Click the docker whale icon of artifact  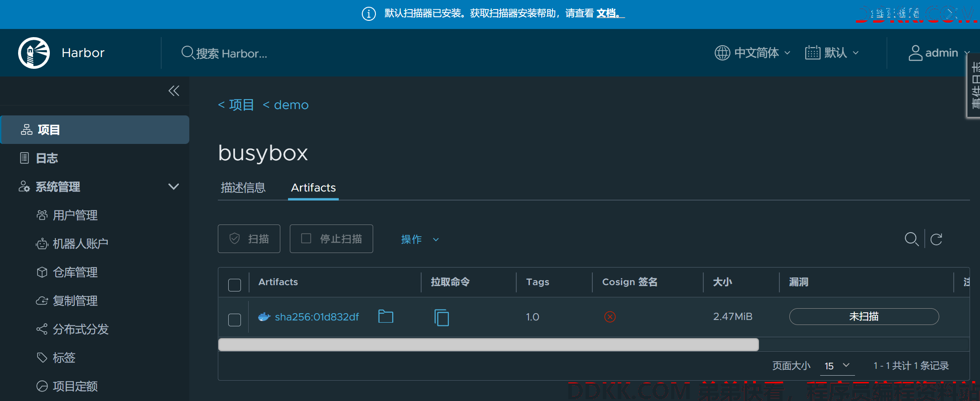(264, 317)
